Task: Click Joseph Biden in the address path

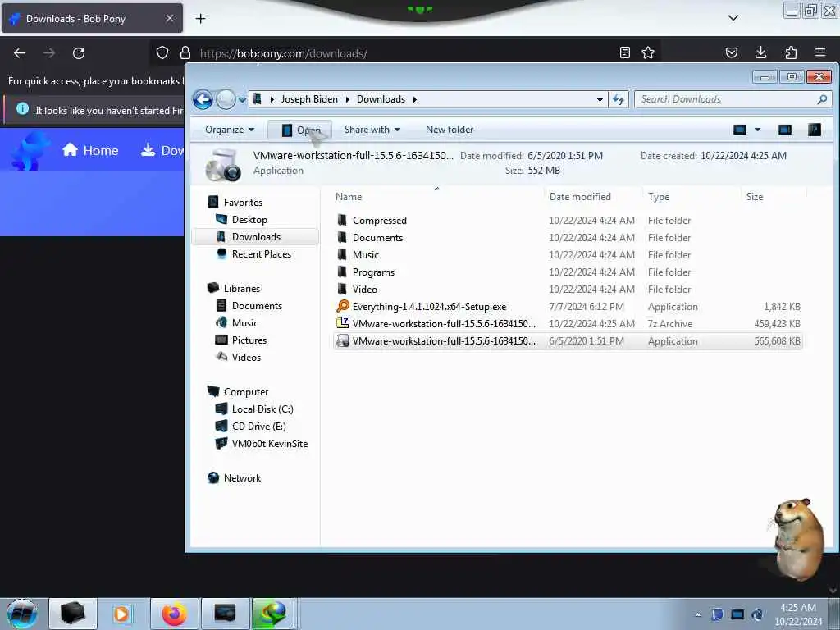Action: point(309,99)
